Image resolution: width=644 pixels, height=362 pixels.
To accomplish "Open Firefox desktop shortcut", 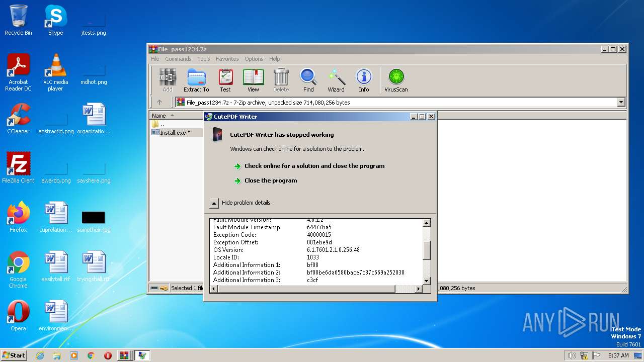I will tap(18, 217).
